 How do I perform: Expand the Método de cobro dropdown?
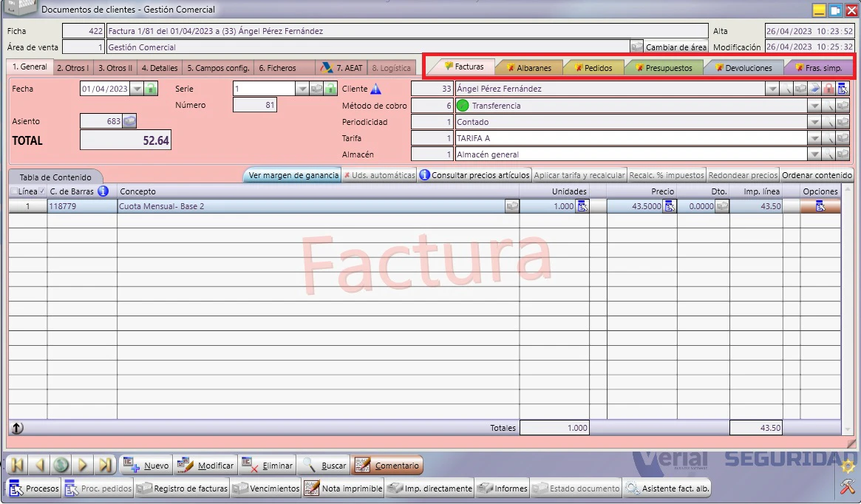[x=814, y=106]
